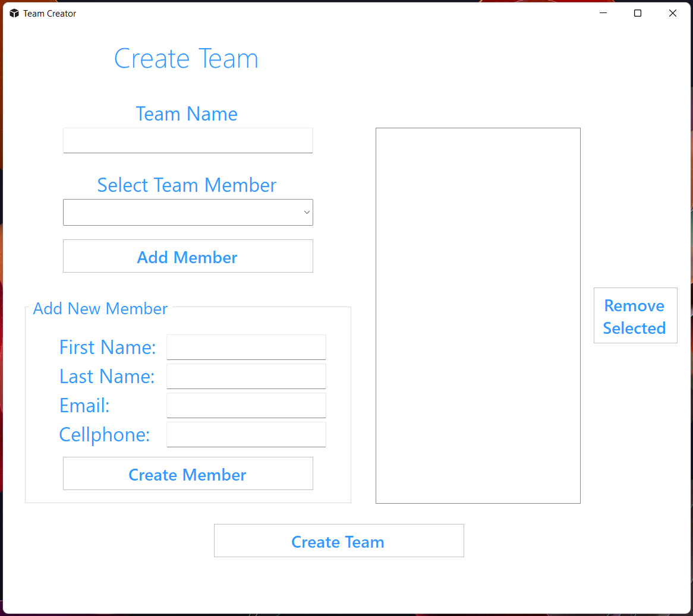Click the Remove Selected button
Viewport: 693px width, 616px height.
(x=635, y=315)
